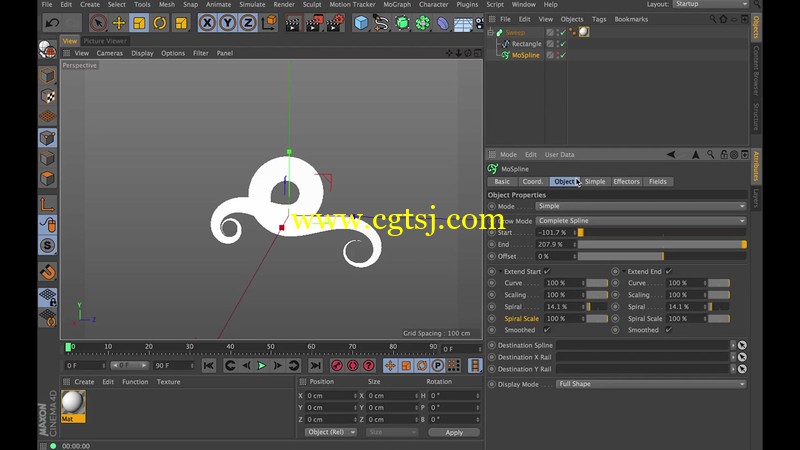Open Display Mode Full Shape dropdown

pyautogui.click(x=651, y=384)
